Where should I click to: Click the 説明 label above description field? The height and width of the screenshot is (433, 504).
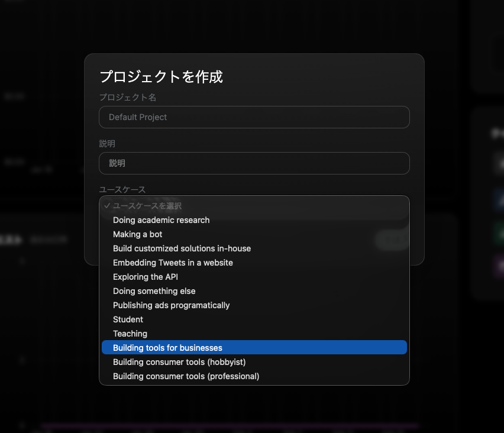click(x=107, y=143)
